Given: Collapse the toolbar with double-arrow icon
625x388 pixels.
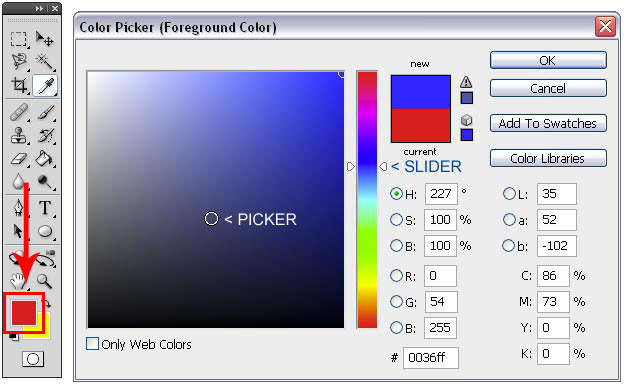Looking at the screenshot, I should coord(39,8).
